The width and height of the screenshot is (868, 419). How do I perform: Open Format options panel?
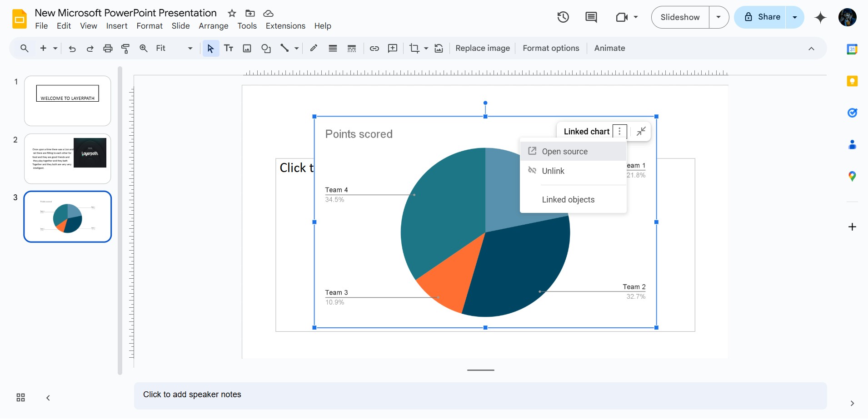pos(551,48)
